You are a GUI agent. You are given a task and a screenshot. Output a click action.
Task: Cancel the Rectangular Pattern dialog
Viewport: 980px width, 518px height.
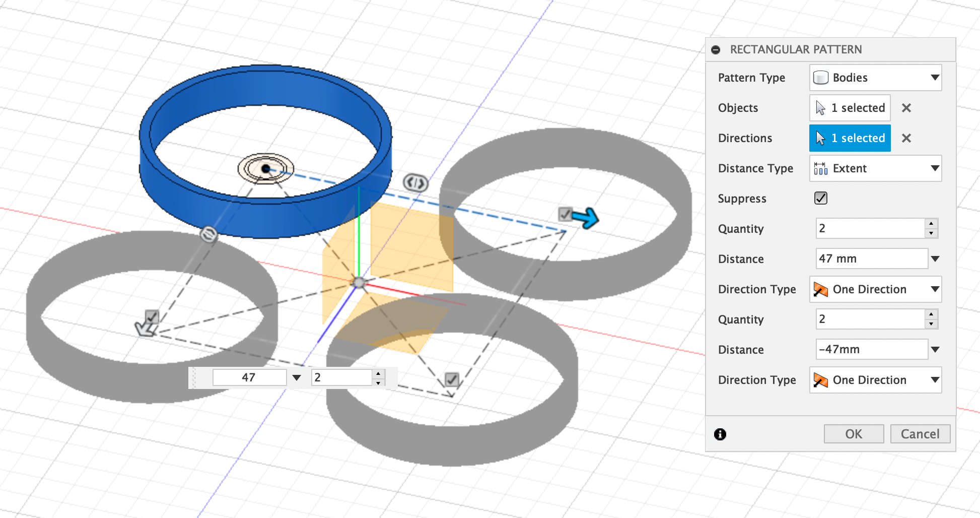click(x=920, y=434)
